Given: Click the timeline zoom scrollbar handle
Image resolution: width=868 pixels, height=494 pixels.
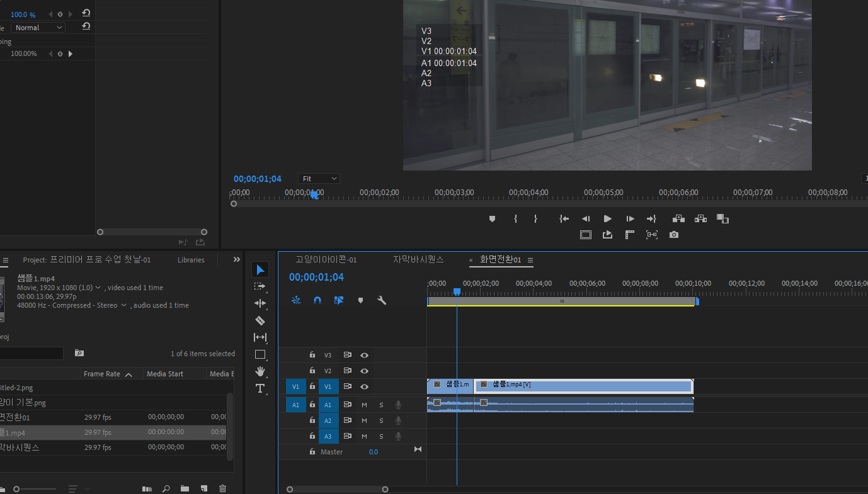Looking at the screenshot, I should click(x=337, y=489).
